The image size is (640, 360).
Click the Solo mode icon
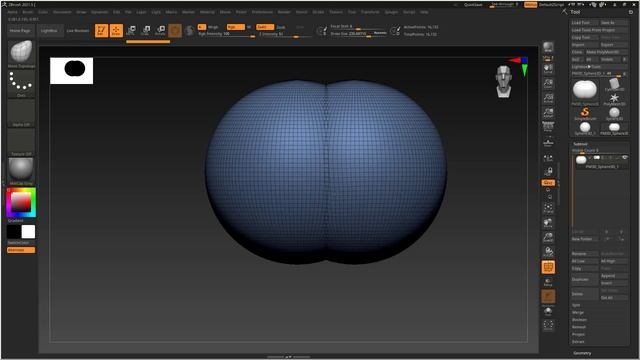coord(548,312)
